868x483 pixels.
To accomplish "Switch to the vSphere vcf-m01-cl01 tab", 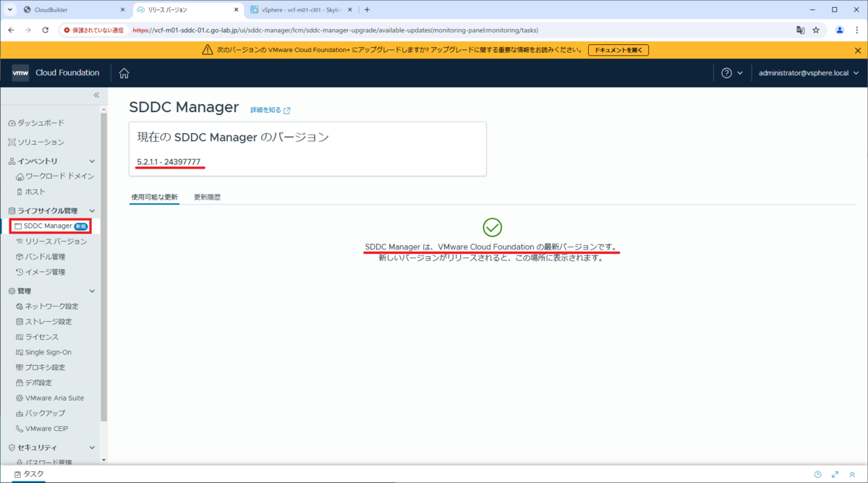I will [302, 9].
